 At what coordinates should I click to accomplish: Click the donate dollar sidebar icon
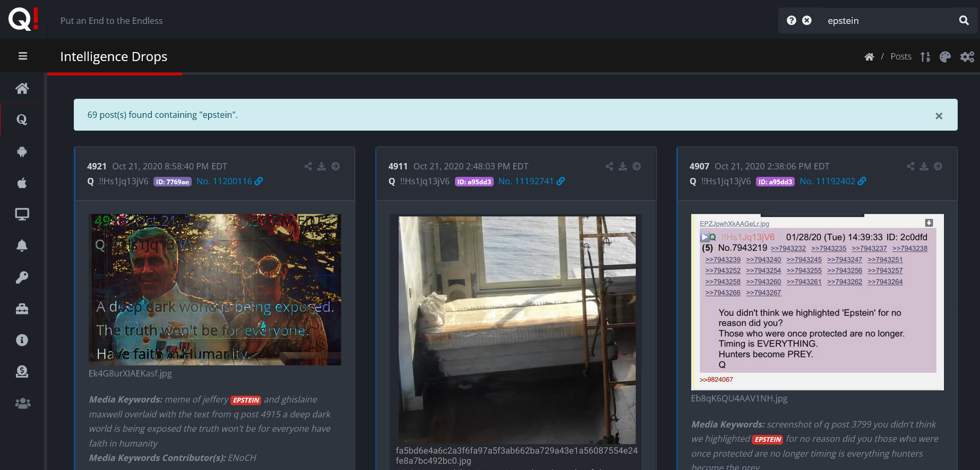point(22,372)
